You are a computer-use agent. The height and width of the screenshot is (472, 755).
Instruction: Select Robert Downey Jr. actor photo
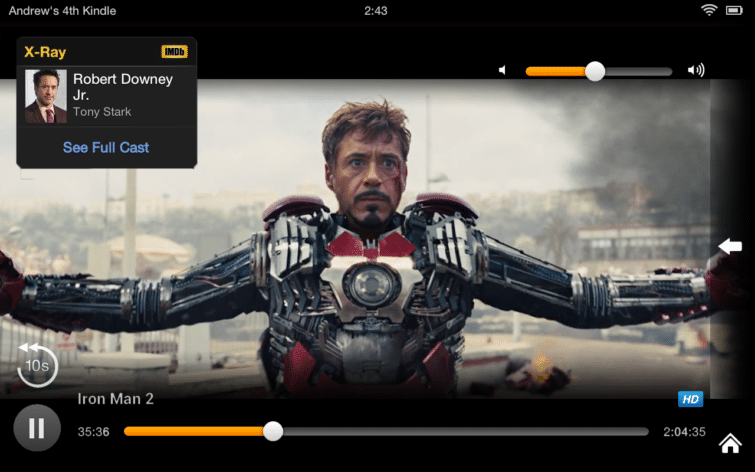(46, 96)
